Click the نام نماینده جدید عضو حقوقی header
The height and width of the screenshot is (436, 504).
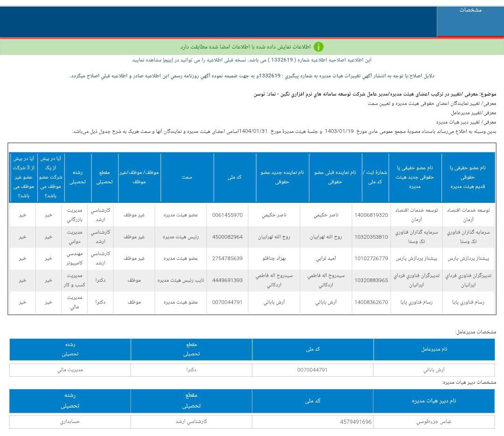pos(282,177)
